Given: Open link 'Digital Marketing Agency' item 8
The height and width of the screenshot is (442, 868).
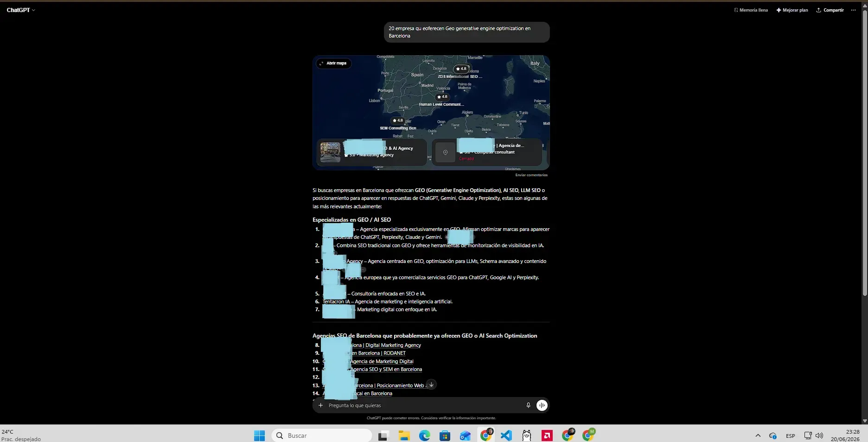Looking at the screenshot, I should (393, 345).
